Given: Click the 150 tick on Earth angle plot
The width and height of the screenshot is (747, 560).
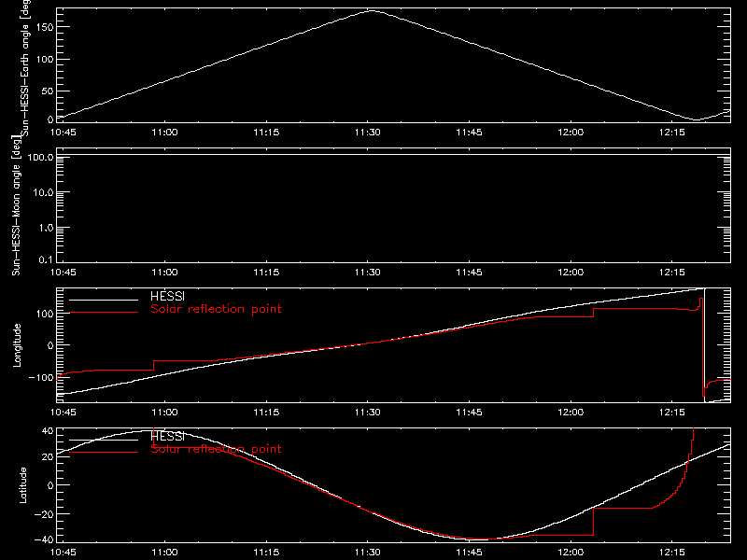Looking at the screenshot, I should pos(45,27).
